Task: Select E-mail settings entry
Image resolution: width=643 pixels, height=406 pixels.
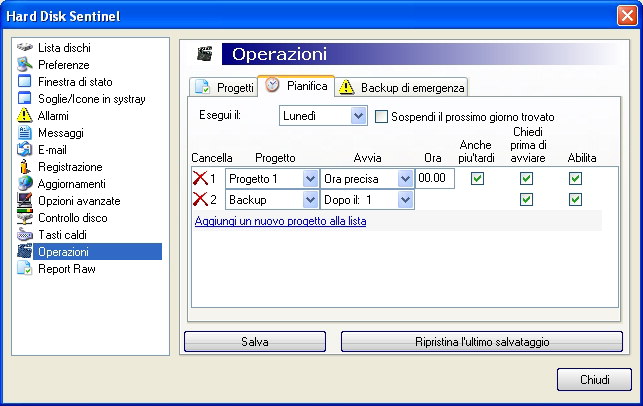Action: pos(52,150)
